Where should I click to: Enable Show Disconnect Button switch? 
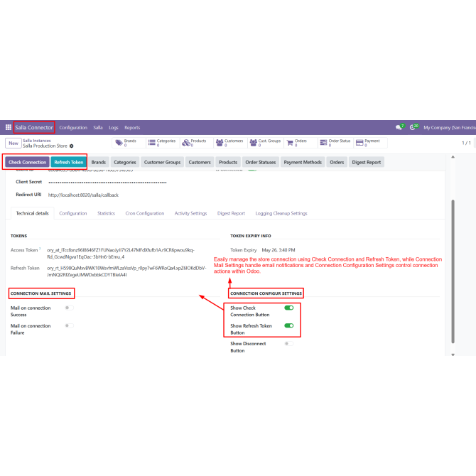click(x=289, y=344)
